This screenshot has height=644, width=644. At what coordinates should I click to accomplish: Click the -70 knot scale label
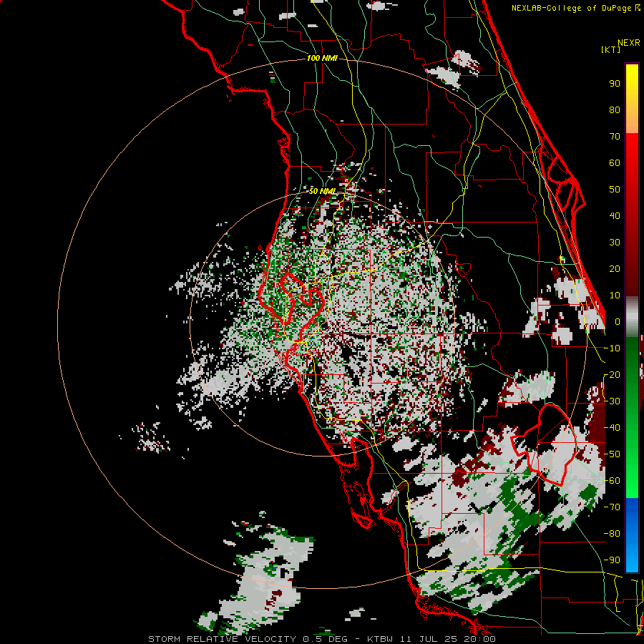click(612, 507)
